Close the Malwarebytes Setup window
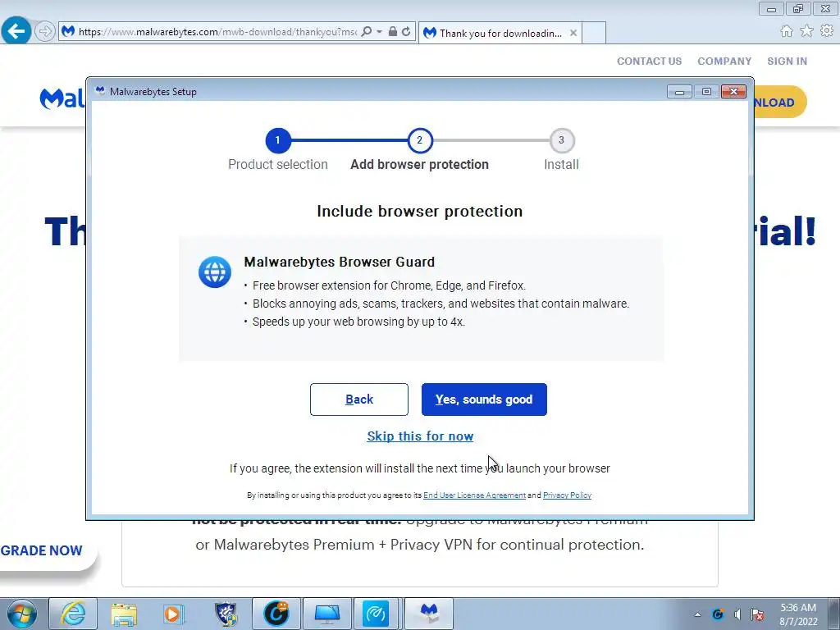The height and width of the screenshot is (630, 840). (733, 92)
